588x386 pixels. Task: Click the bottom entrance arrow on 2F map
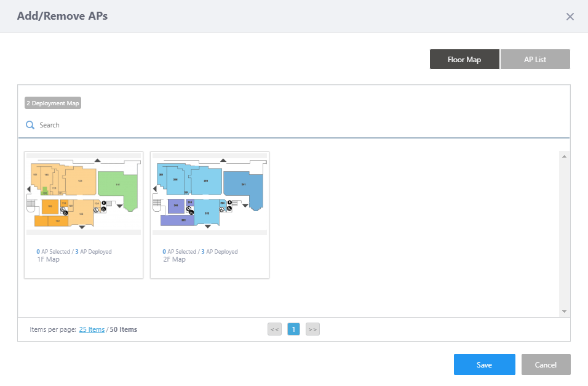click(208, 227)
